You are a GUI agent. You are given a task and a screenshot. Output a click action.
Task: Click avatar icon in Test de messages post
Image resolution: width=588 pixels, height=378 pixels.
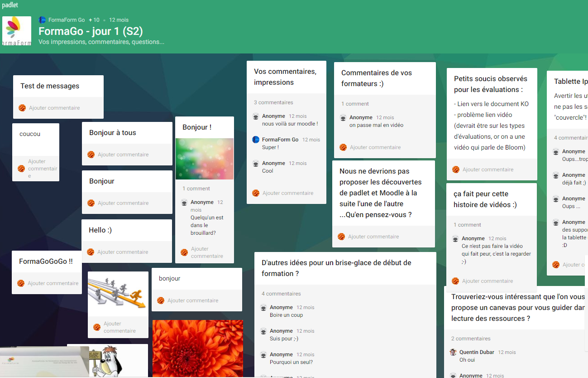coord(22,108)
